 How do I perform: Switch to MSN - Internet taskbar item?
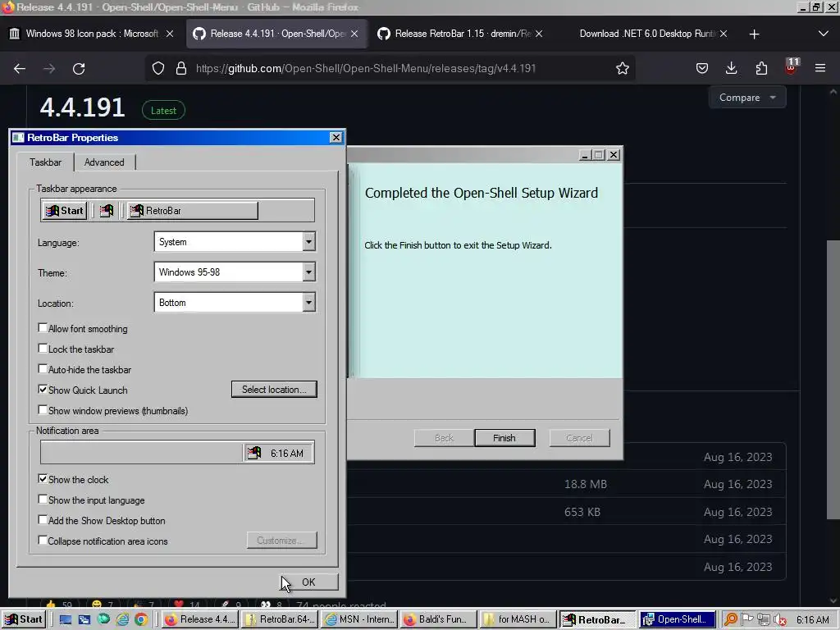point(359,620)
